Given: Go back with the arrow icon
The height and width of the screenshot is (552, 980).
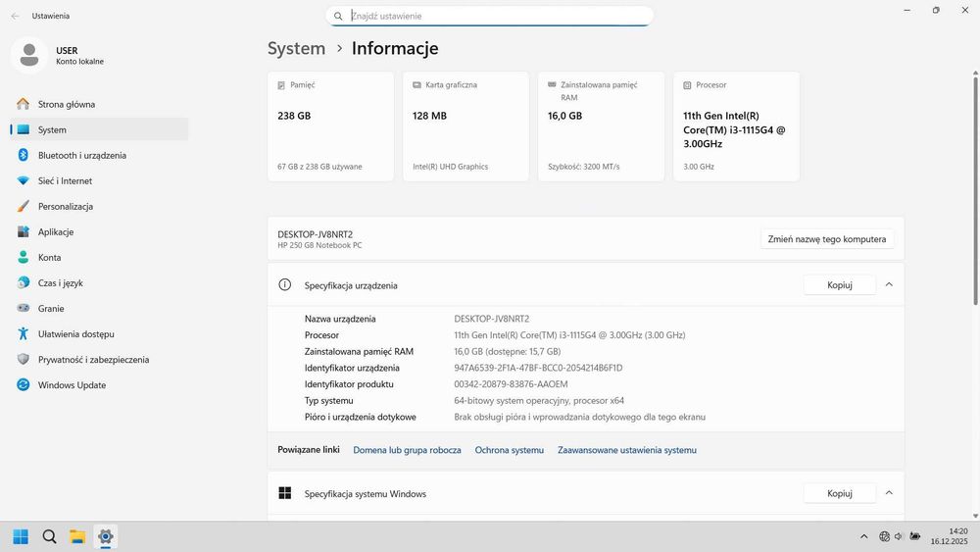Looking at the screenshot, I should pos(15,16).
